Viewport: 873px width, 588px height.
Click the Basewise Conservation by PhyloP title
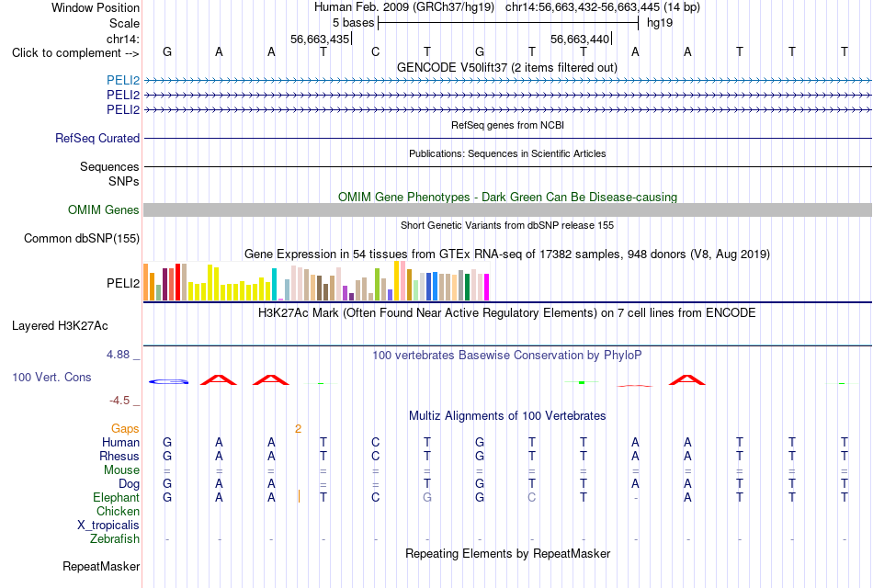coord(507,356)
